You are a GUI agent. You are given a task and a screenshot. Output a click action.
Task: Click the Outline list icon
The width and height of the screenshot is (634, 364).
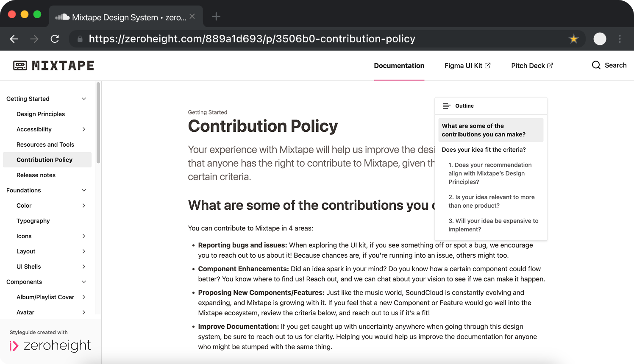pos(447,106)
